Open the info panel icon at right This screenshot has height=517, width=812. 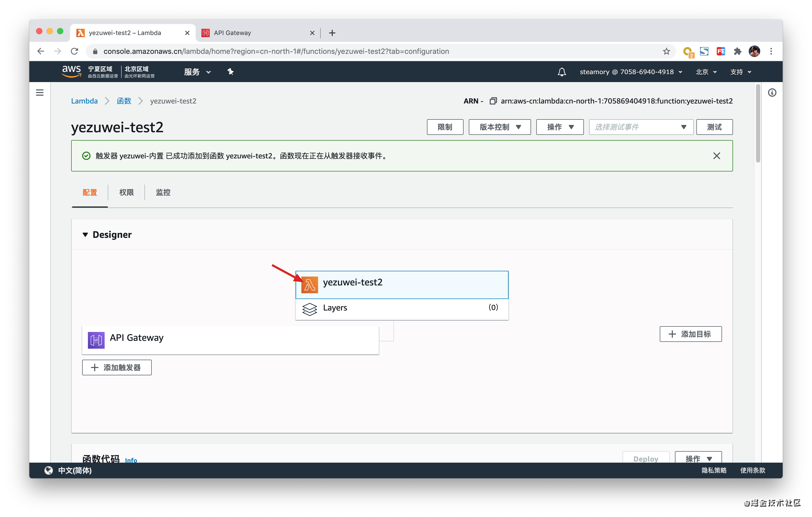click(x=772, y=93)
